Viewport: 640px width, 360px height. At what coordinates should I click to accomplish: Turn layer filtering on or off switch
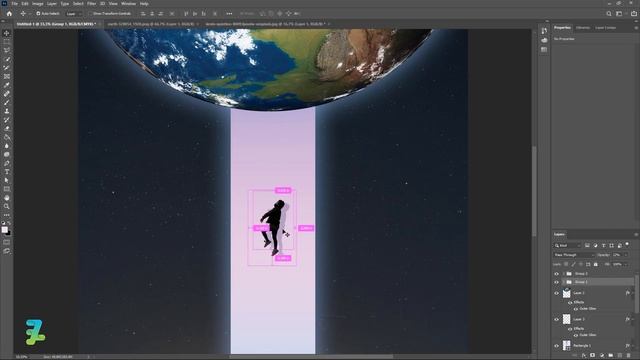pyautogui.click(x=627, y=244)
